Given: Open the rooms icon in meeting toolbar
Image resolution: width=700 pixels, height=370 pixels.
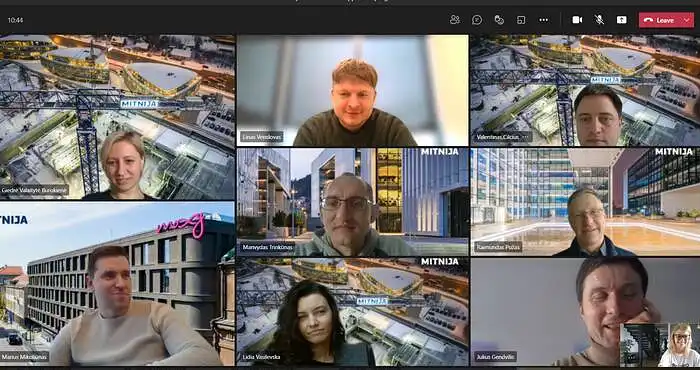Looking at the screenshot, I should 521,20.
